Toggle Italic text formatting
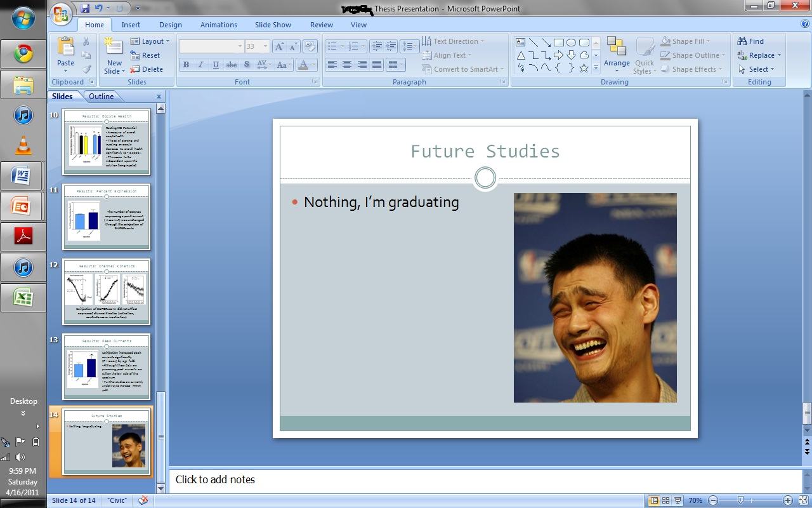 pyautogui.click(x=201, y=64)
